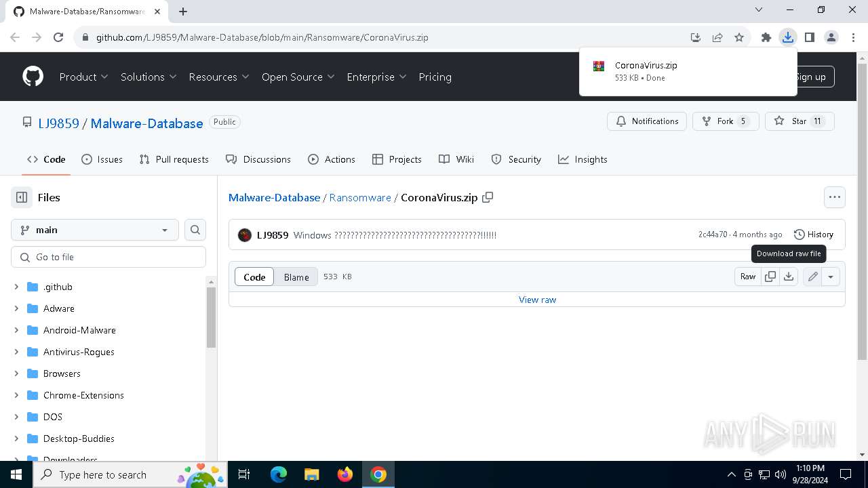The height and width of the screenshot is (488, 868).
Task: Open commit History link
Action: click(x=813, y=235)
